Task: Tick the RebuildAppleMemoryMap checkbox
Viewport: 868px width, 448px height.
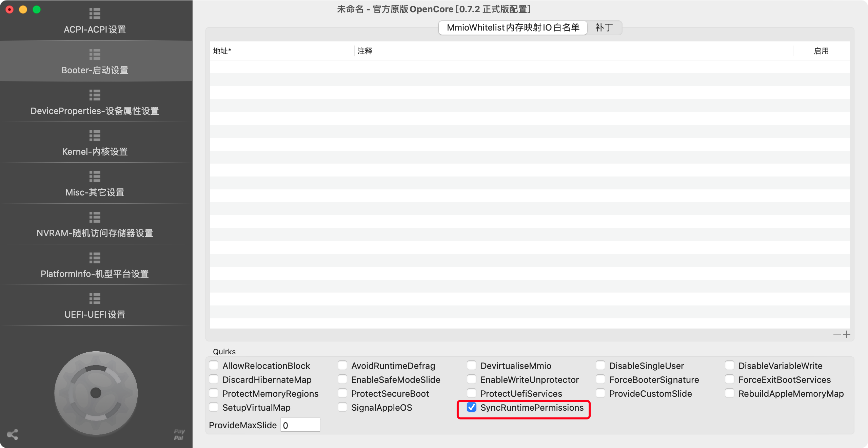Action: (730, 393)
